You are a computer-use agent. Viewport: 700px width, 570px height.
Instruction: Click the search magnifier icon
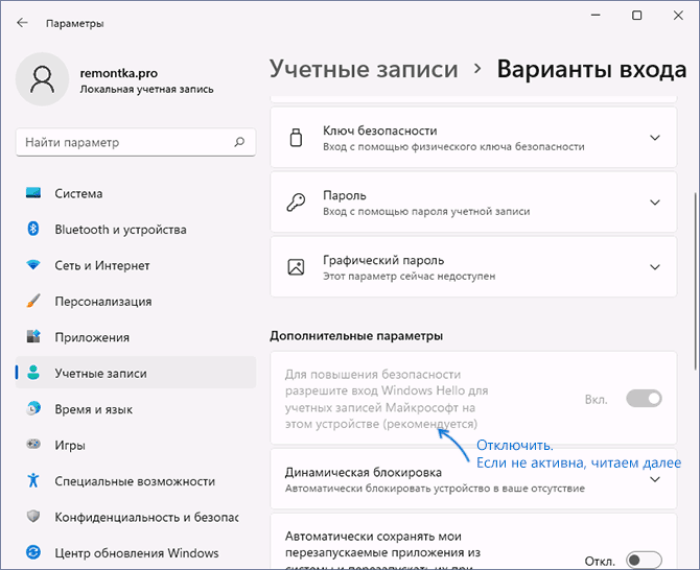[x=240, y=142]
